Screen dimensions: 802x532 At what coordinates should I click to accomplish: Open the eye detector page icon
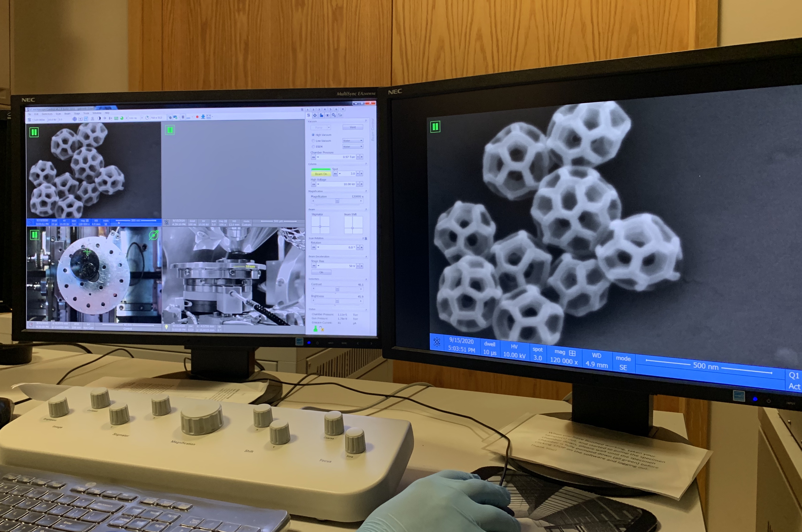[x=327, y=115]
